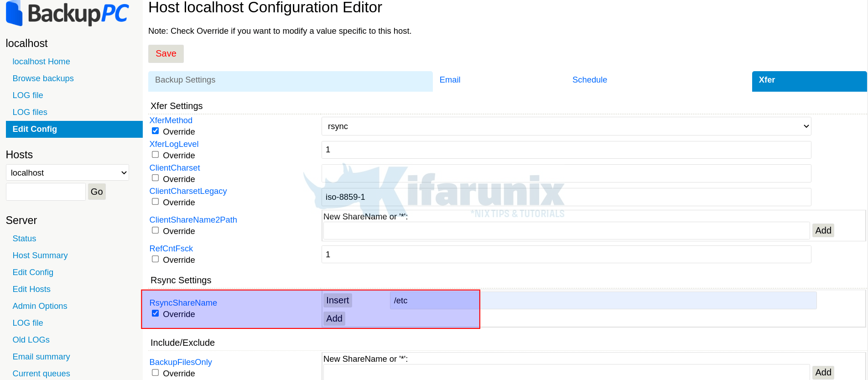Open the Backup Settings tab
The image size is (868, 380).
click(x=290, y=81)
